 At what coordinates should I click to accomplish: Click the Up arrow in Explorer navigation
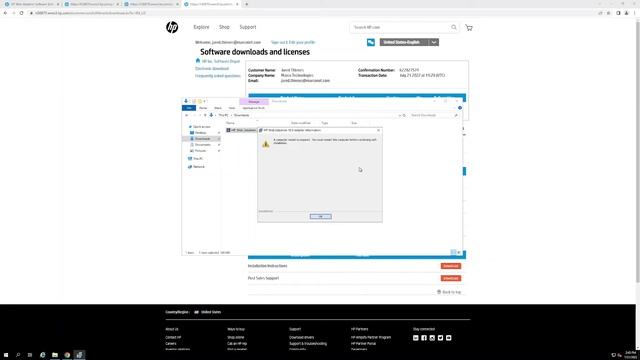click(205, 116)
